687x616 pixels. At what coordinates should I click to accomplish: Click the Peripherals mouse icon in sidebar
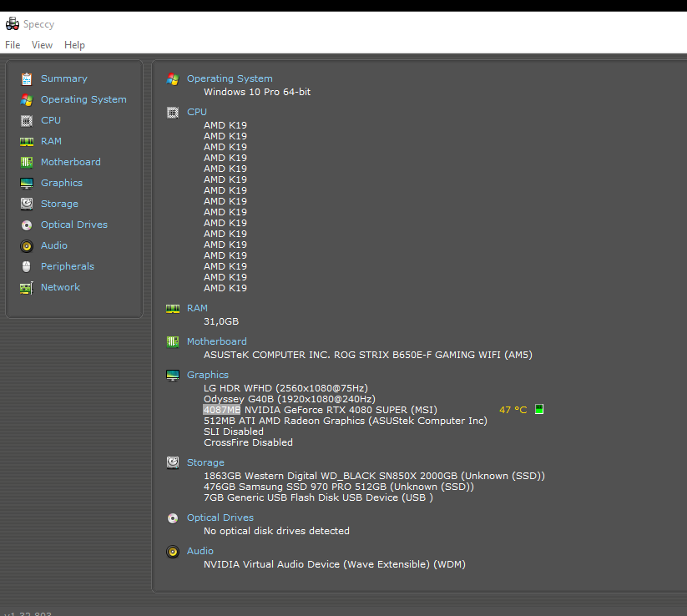point(26,266)
